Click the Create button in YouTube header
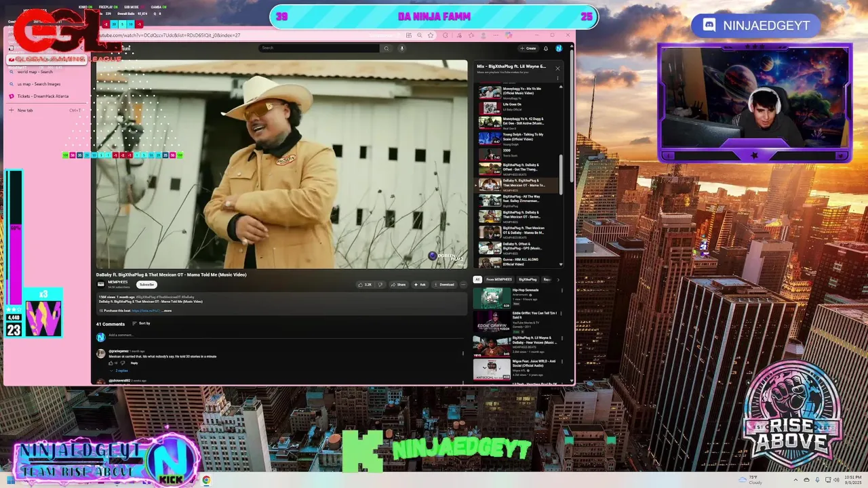 tap(528, 48)
